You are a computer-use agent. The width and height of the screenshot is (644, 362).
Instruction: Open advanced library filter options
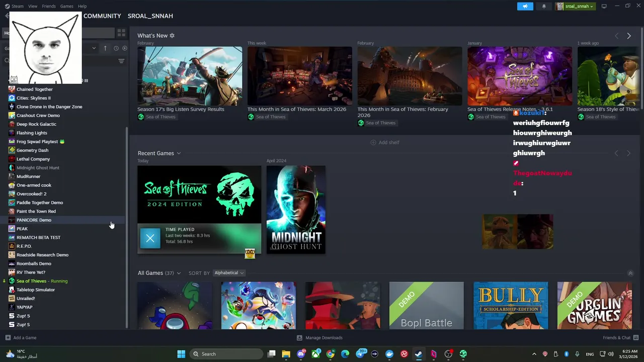coord(121,61)
